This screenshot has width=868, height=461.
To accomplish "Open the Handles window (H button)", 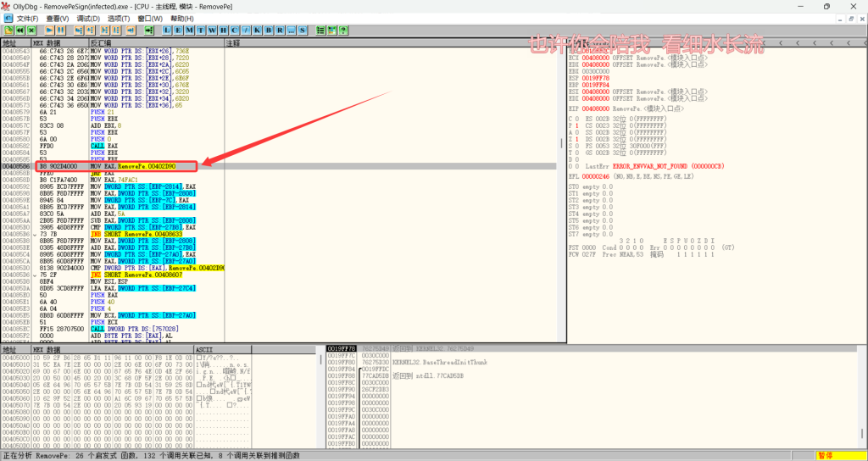I will tap(223, 31).
